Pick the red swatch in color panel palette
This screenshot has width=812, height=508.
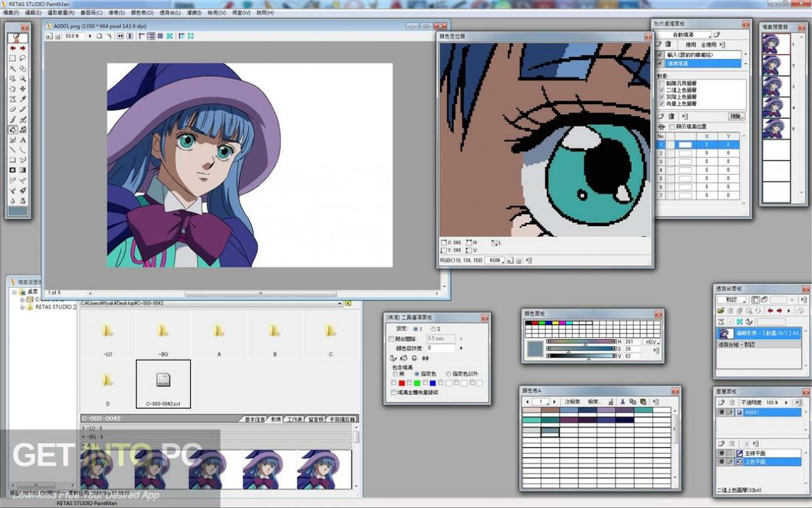point(534,323)
